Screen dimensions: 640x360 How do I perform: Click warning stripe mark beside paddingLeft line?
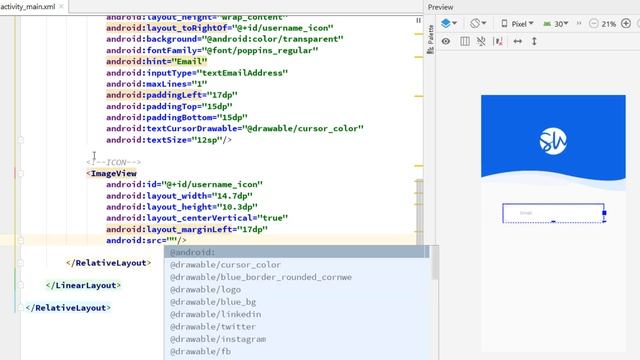tap(419, 96)
